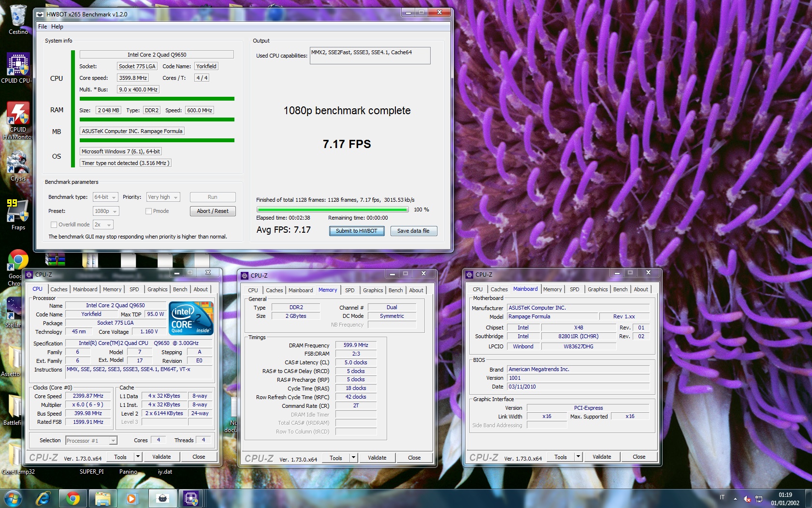
Task: Open the Overkill multiplier dropdown (2x)
Action: point(103,224)
